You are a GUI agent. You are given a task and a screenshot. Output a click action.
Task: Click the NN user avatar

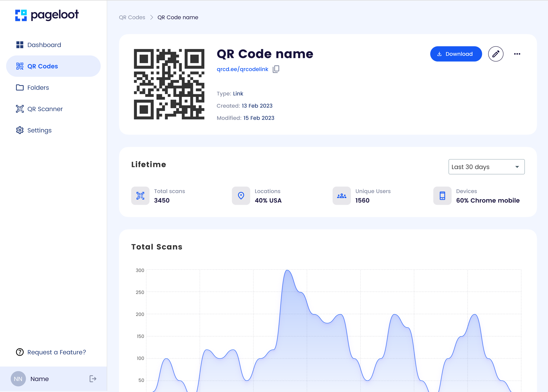pyautogui.click(x=18, y=379)
